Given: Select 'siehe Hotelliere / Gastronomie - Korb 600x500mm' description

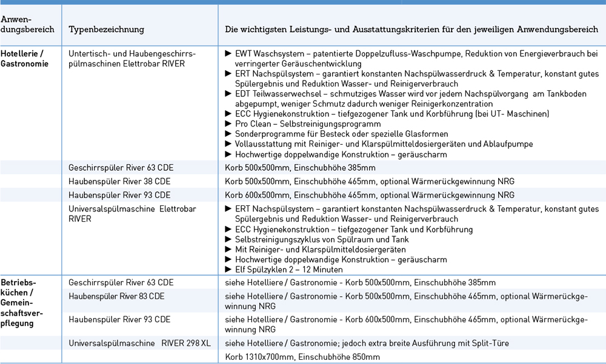Looking at the screenshot, I should [406, 325].
